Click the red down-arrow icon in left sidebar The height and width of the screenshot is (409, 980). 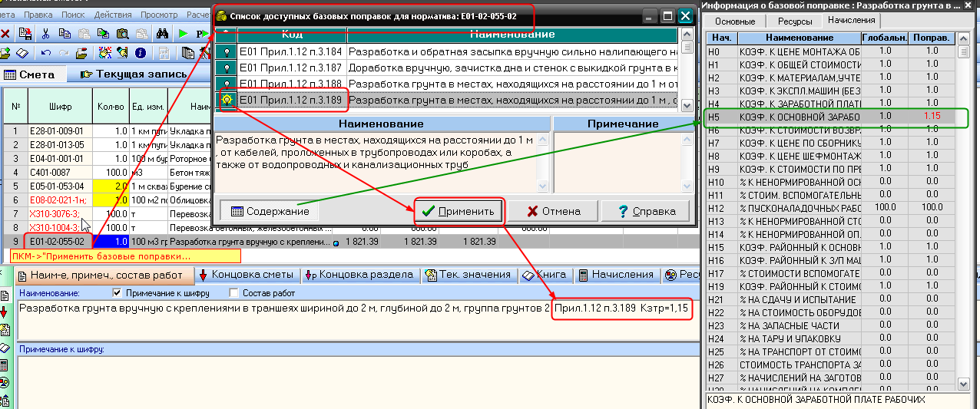[5, 312]
